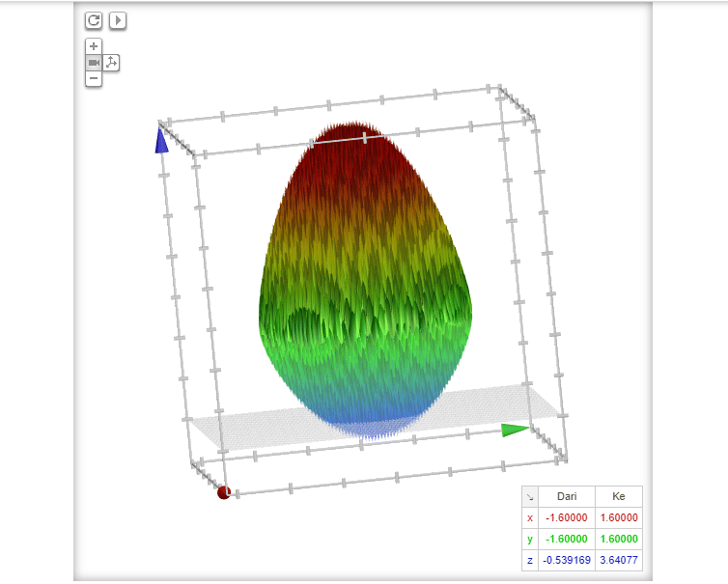Edit the x 'Ke' value 1.60000

click(x=619, y=517)
